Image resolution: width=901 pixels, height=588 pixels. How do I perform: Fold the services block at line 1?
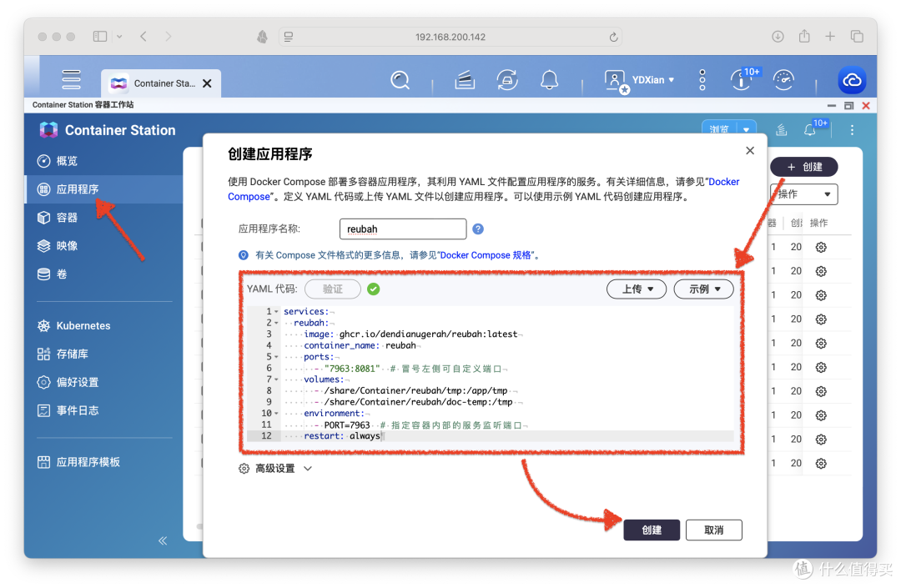coord(276,311)
